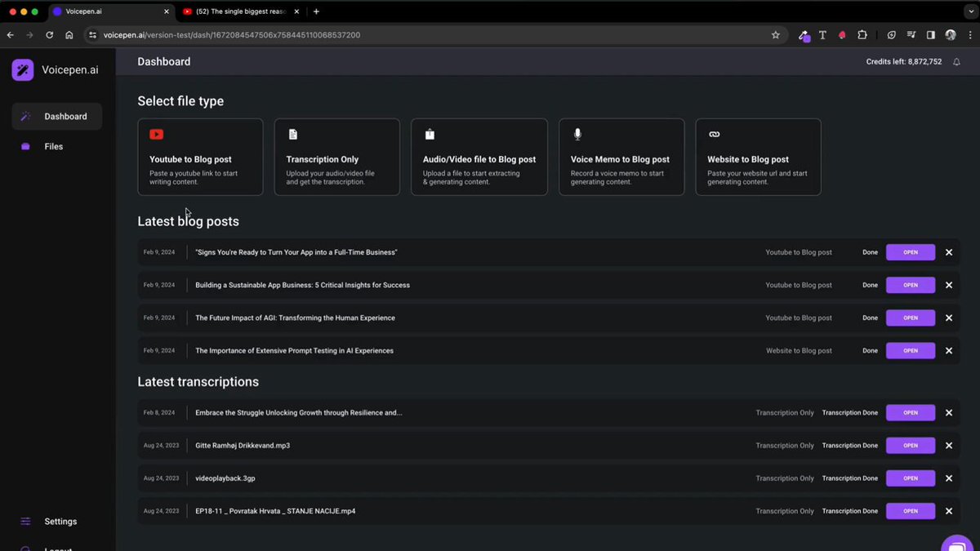Open the 'Signs You're Ready' blog post
Image resolution: width=980 pixels, height=551 pixels.
[911, 252]
